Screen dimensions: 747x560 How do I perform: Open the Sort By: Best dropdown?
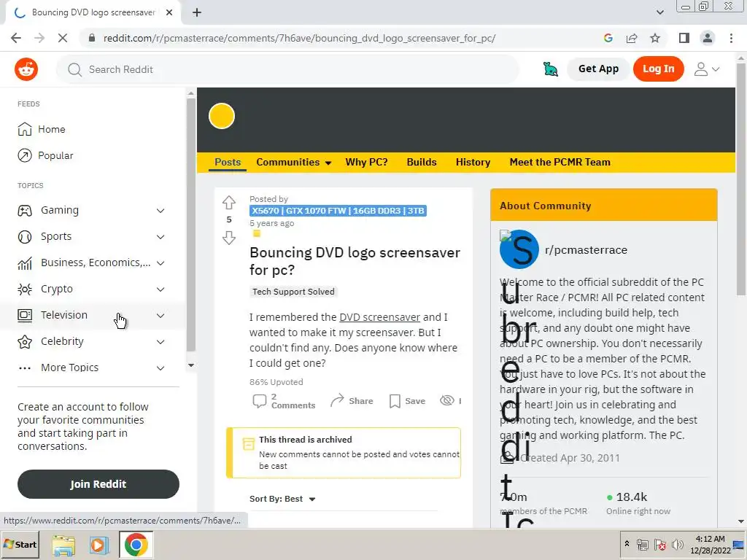point(282,499)
